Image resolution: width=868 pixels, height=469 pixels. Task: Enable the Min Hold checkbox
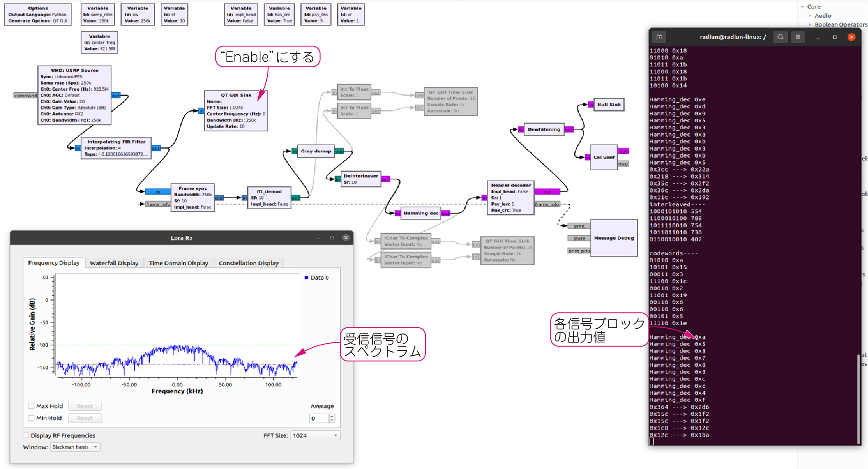tap(31, 418)
